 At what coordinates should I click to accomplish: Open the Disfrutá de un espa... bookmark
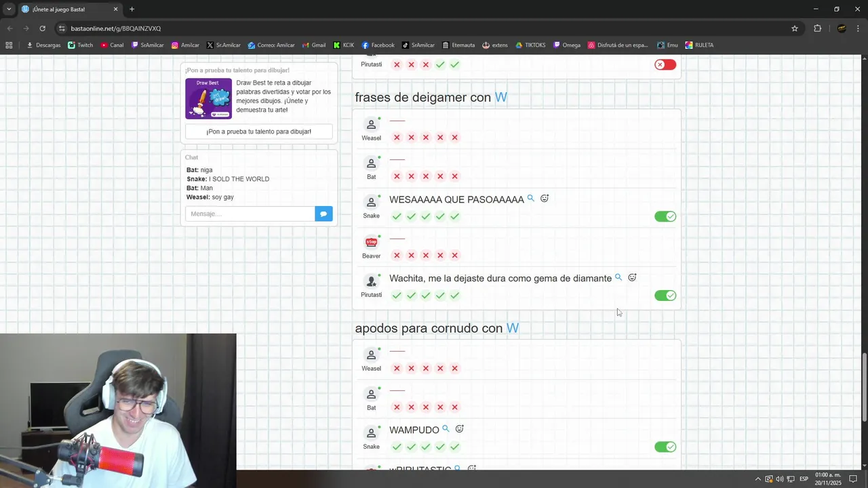[618, 45]
